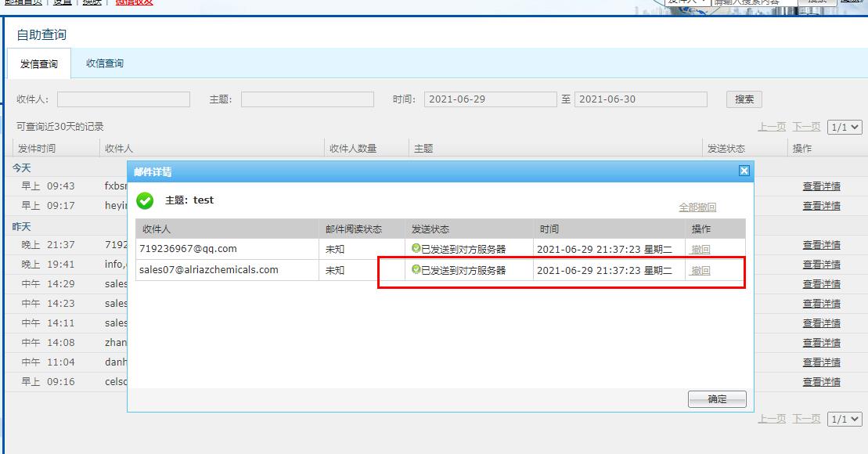Click the green checkmark icon beside subject test
This screenshot has width=868, height=454.
[x=145, y=200]
